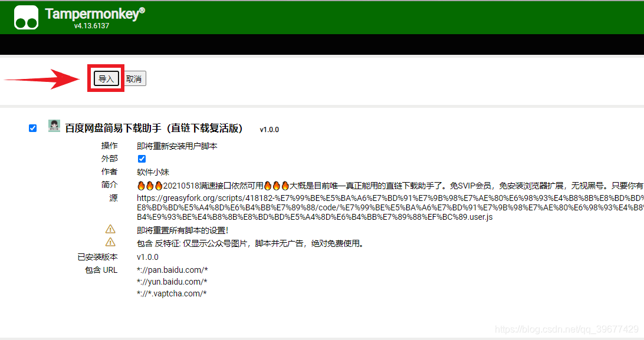Click the script title 百度网盘简易下载助手
Image resolution: width=644 pixels, height=340 pixels.
(x=153, y=128)
